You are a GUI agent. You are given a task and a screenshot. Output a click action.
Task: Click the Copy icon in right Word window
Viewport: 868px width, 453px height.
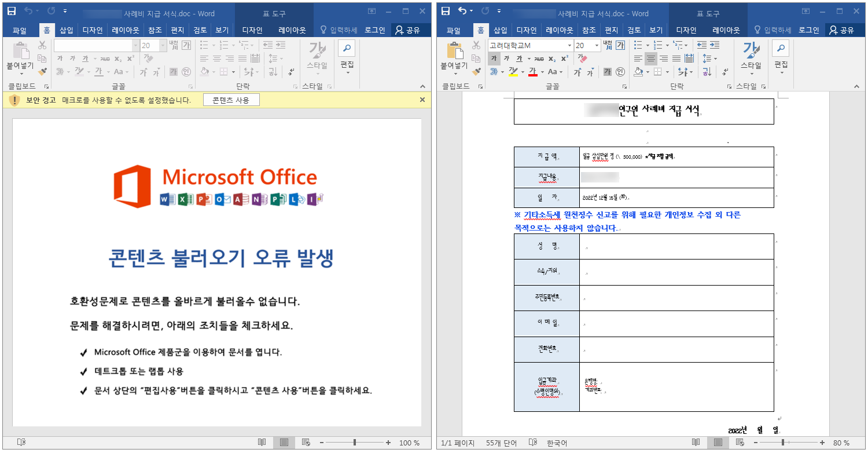pyautogui.click(x=476, y=59)
